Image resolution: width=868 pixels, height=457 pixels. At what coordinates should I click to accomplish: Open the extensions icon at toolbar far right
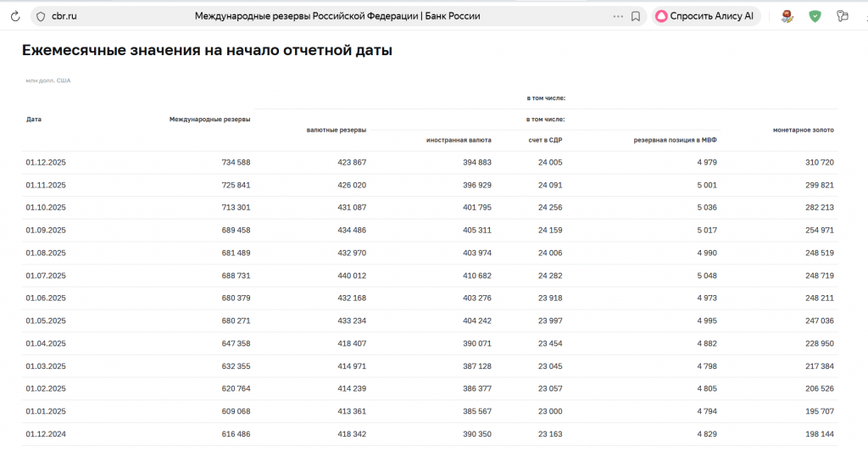pyautogui.click(x=842, y=16)
